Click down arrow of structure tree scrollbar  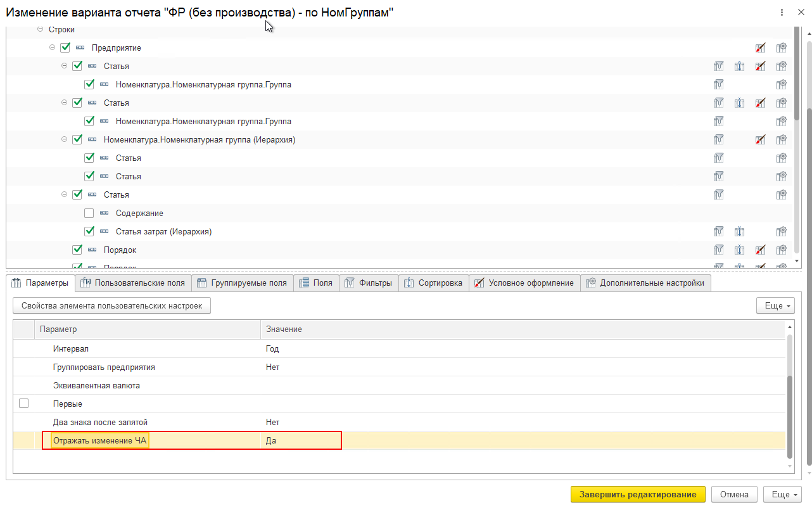[x=796, y=260]
